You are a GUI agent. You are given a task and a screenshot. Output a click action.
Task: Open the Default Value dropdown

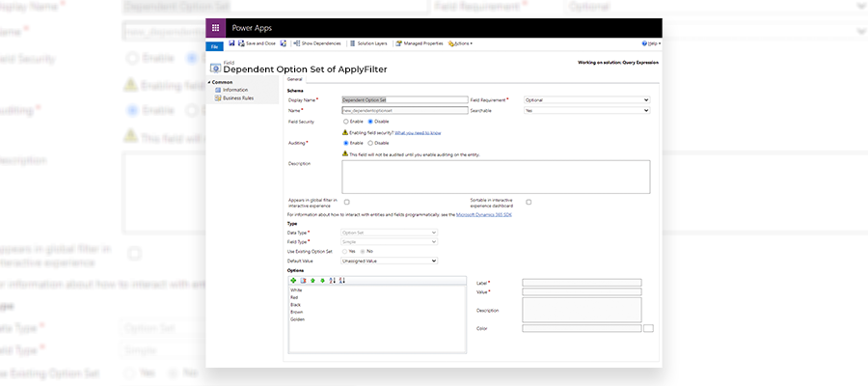[x=390, y=261]
